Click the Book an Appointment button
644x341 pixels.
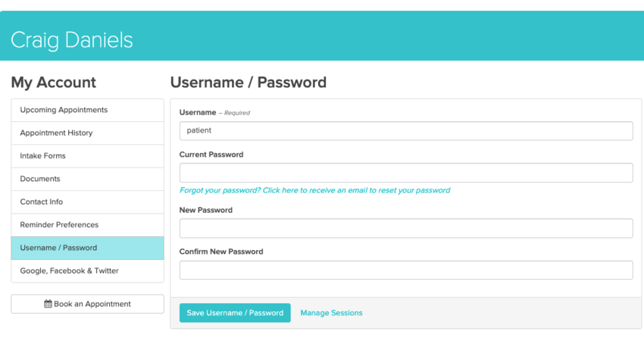point(88,304)
